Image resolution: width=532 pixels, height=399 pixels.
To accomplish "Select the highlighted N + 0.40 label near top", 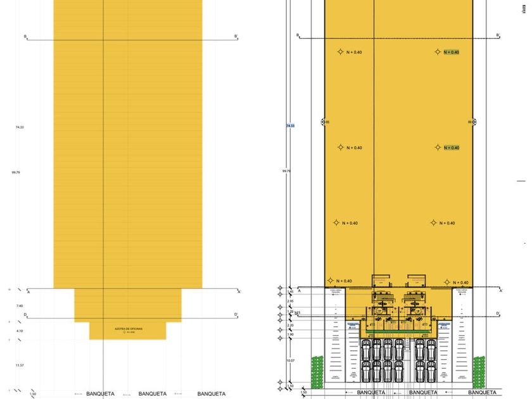I will pyautogui.click(x=451, y=52).
